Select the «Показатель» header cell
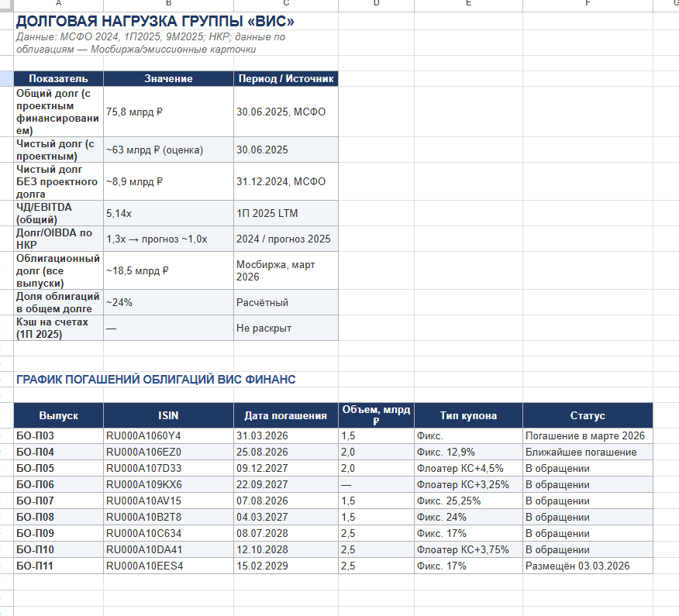 pyautogui.click(x=58, y=78)
